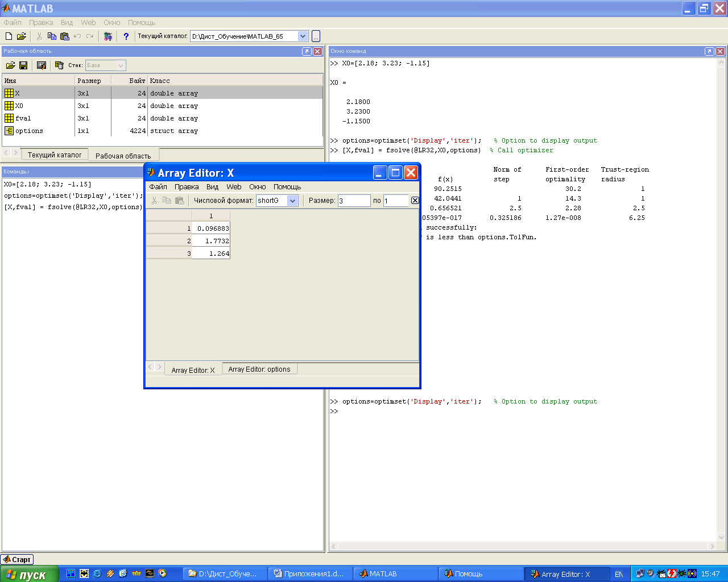Open the numeric format shortG dropdown

tap(293, 201)
